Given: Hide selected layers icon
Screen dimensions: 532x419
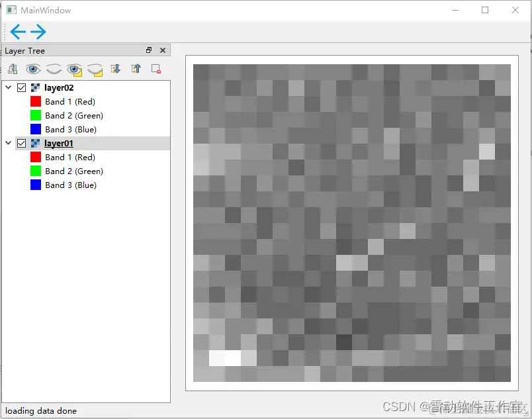Looking at the screenshot, I should [95, 70].
